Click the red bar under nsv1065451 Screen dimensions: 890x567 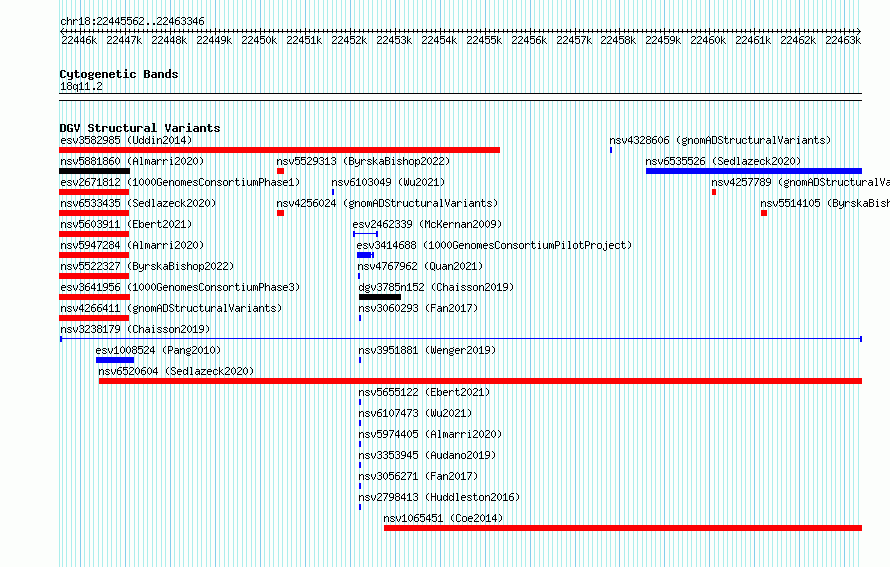(x=623, y=528)
